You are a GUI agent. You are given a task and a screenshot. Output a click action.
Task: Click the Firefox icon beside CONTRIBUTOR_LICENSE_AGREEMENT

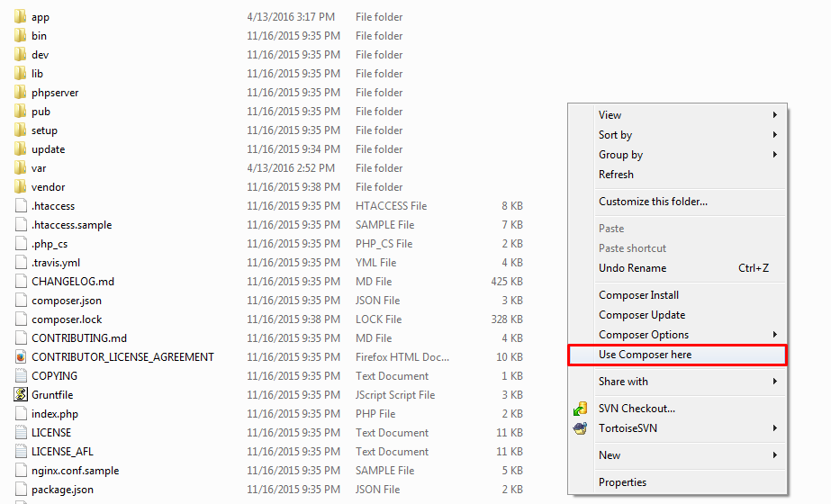click(x=21, y=357)
